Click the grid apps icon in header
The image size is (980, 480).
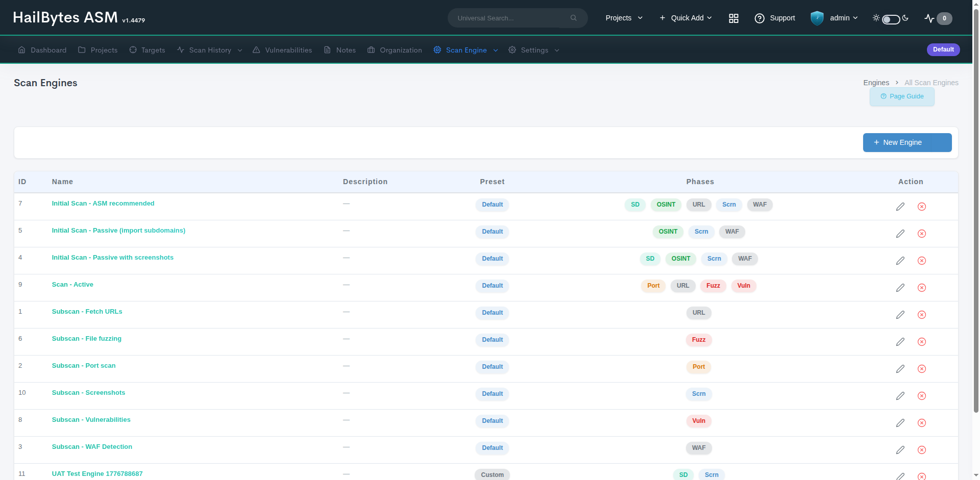click(x=733, y=18)
